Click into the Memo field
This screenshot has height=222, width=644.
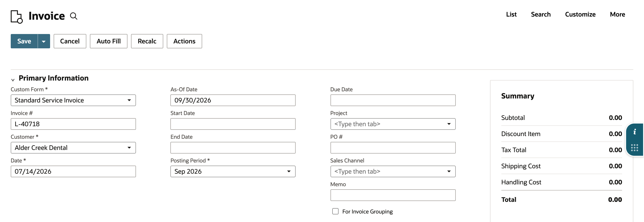click(x=393, y=195)
